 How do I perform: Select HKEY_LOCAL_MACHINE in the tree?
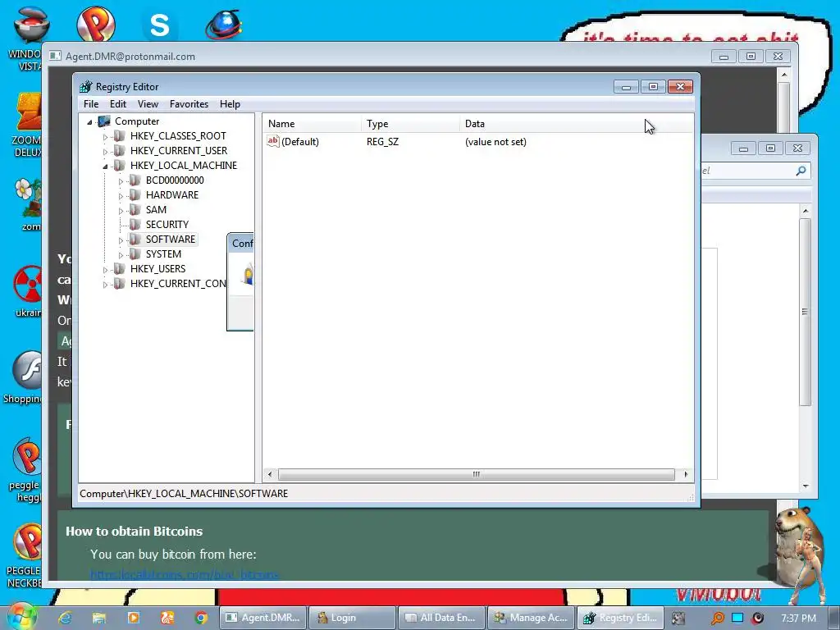[x=183, y=166]
